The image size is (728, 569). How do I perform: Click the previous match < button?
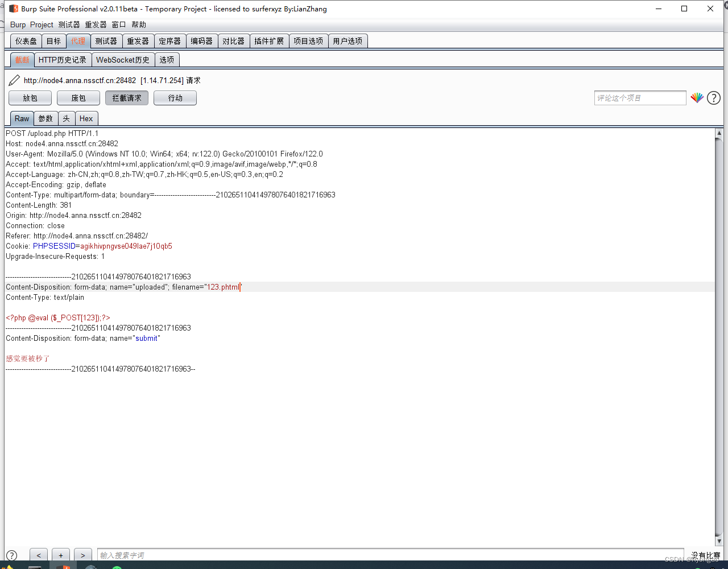[x=38, y=555]
